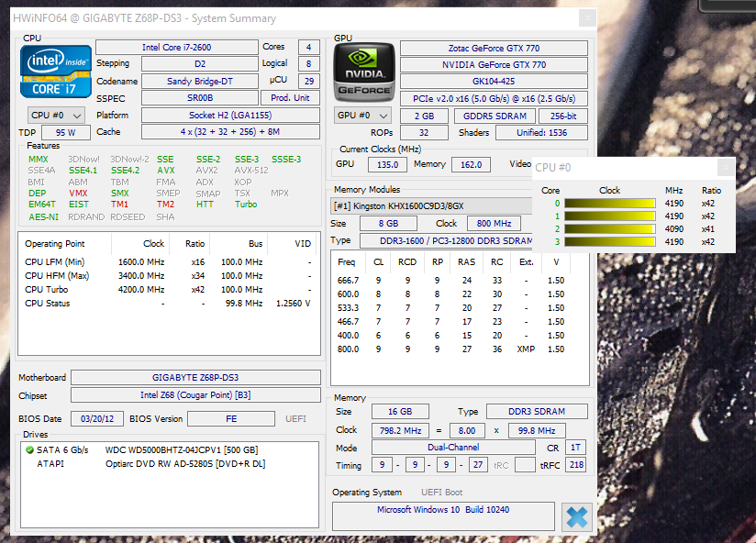
Task: Click the PCIe v2.0 x16 interface field
Action: (494, 98)
